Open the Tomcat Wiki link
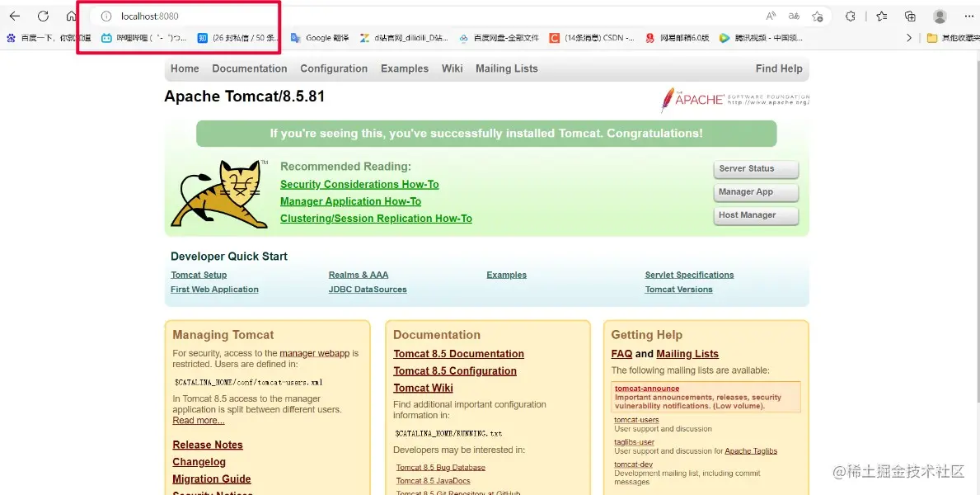Viewport: 980px width, 495px height. click(423, 388)
